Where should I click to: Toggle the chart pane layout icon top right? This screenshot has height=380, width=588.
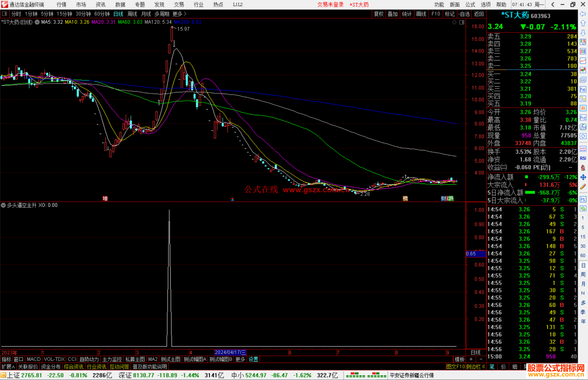click(x=462, y=22)
